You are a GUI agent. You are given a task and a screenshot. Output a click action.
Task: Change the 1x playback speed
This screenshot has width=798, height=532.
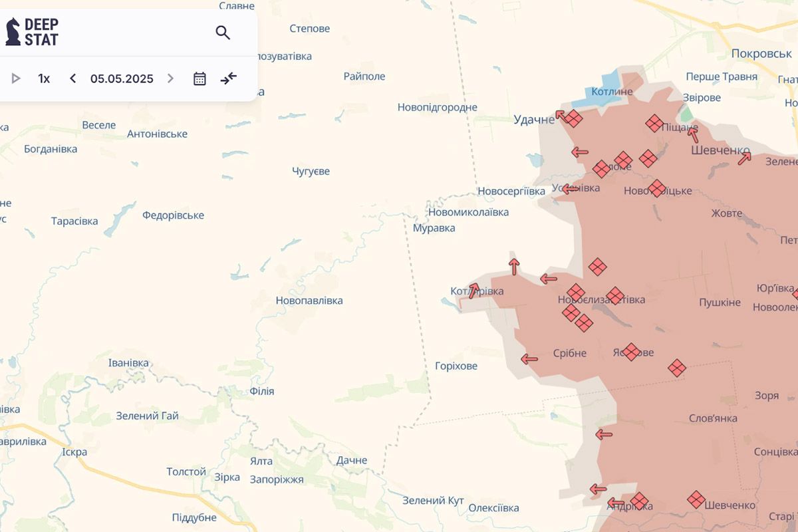(x=44, y=78)
